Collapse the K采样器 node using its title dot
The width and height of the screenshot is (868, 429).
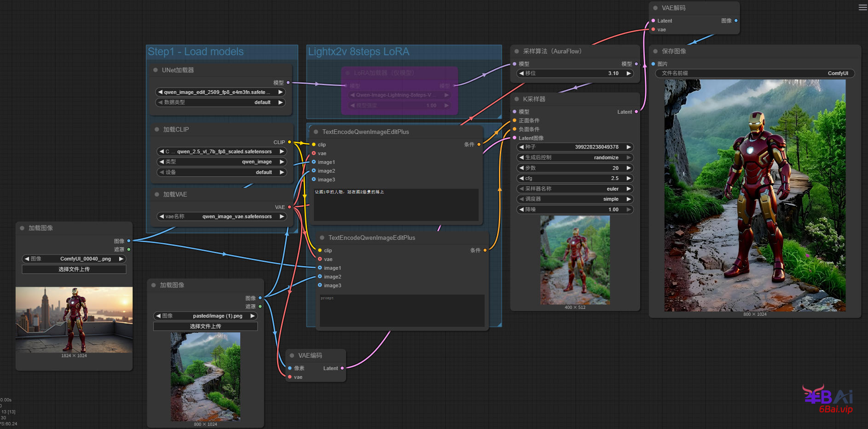(517, 99)
